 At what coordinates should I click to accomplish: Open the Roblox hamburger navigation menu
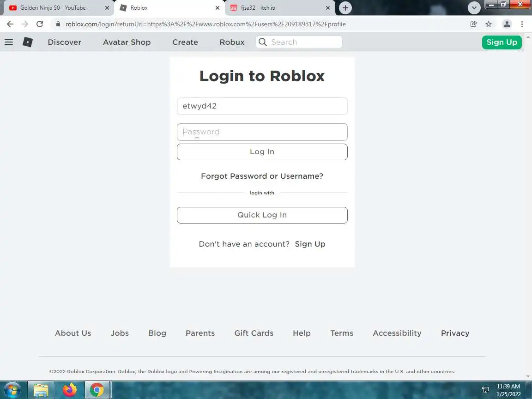(x=9, y=42)
